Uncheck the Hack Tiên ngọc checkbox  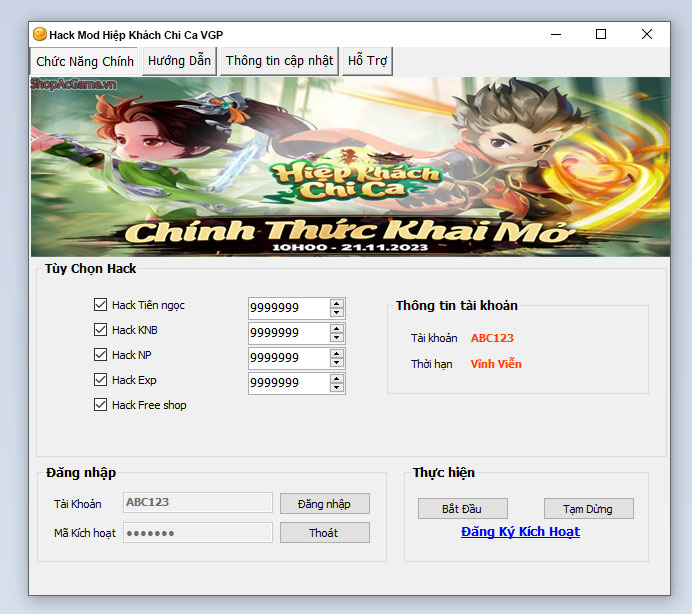tap(100, 304)
